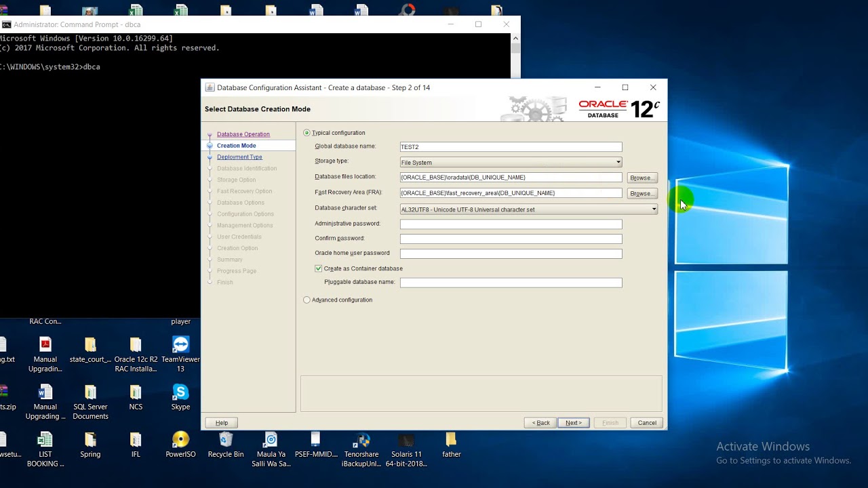Open state_court folder icon
The image size is (868, 488).
pyautogui.click(x=90, y=350)
